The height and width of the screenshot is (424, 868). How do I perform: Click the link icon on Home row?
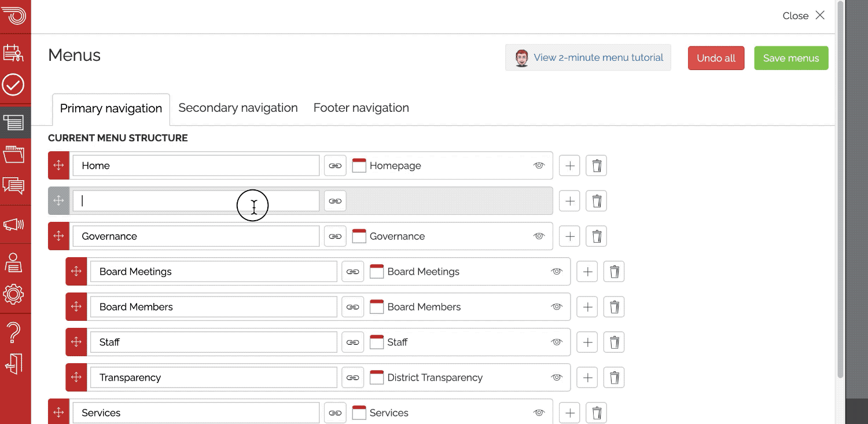335,166
